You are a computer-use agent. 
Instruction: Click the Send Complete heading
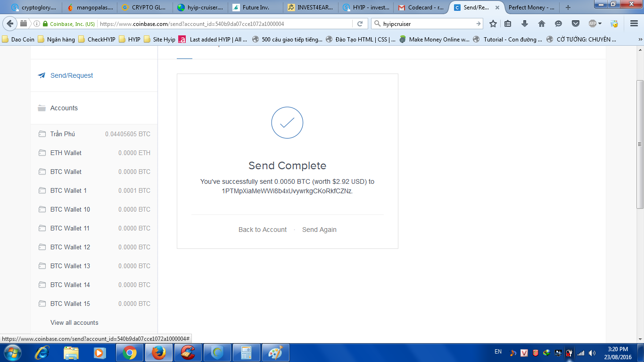point(287,165)
